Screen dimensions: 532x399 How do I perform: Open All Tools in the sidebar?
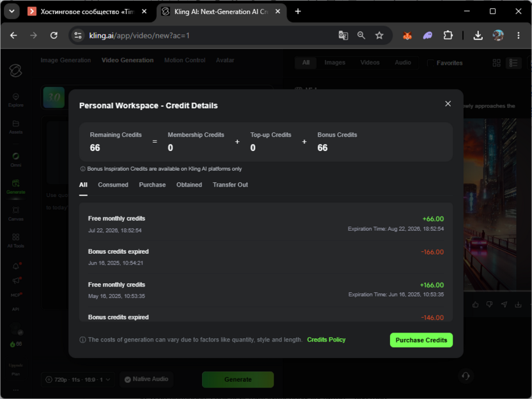[x=15, y=240]
